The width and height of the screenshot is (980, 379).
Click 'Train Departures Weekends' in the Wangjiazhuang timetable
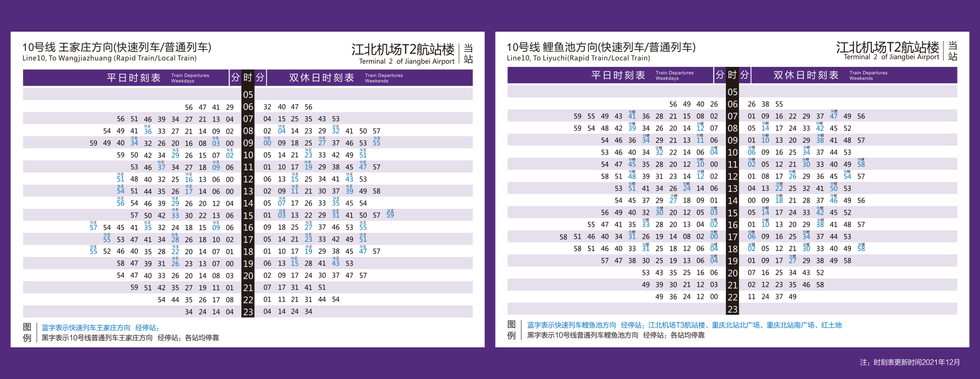(384, 78)
